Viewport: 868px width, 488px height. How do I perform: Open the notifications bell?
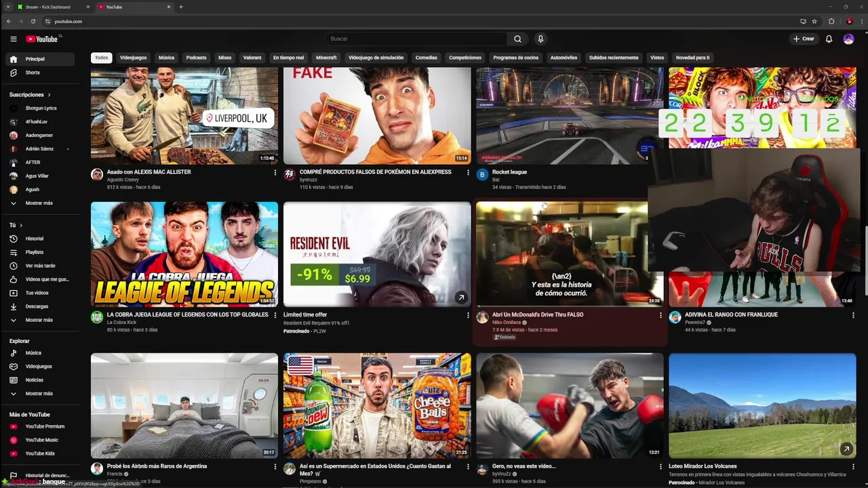pyautogui.click(x=829, y=39)
